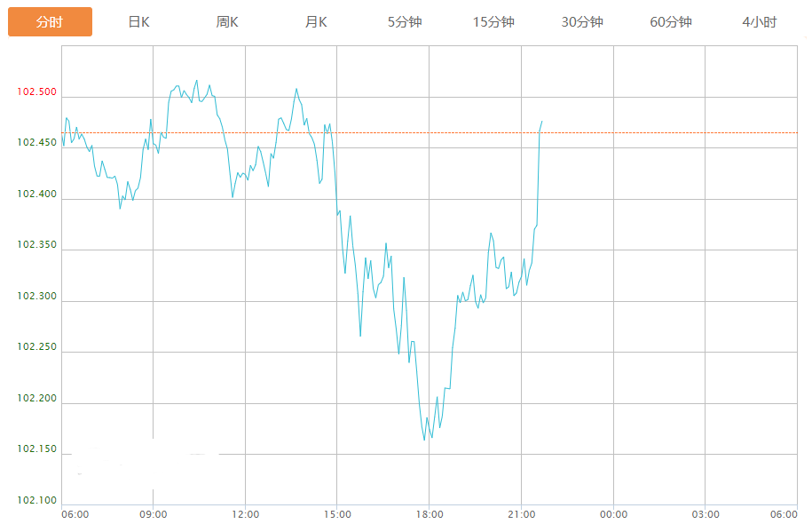Select the 分时 tab
Screen dimensions: 812x524
50,22
